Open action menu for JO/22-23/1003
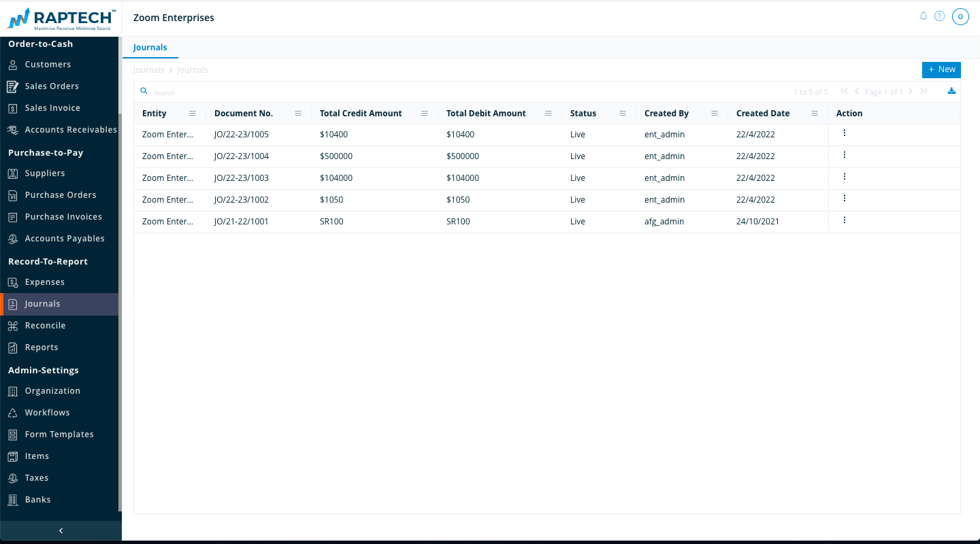The height and width of the screenshot is (544, 980). (x=845, y=177)
